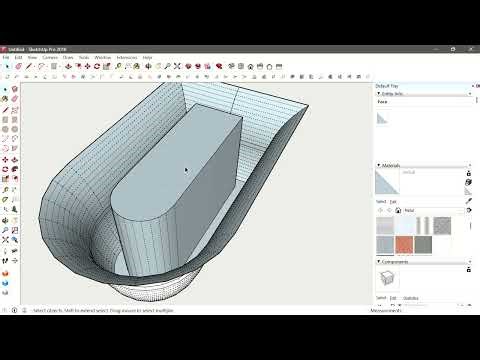Open the File menu
This screenshot has width=480, height=360.
[6, 58]
